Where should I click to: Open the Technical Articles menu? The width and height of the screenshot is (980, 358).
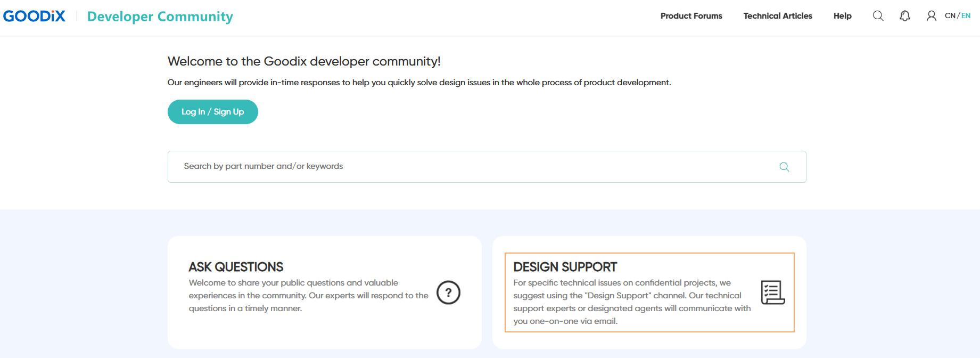(x=778, y=16)
